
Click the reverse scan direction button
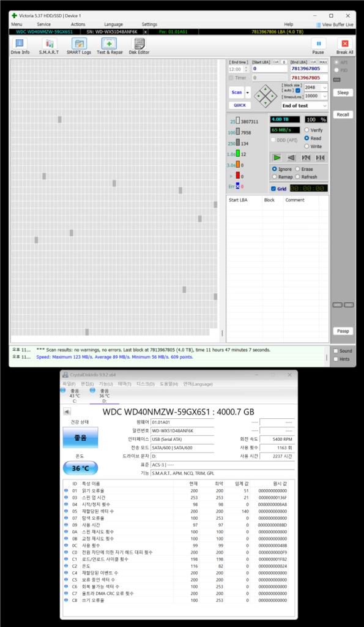point(291,157)
